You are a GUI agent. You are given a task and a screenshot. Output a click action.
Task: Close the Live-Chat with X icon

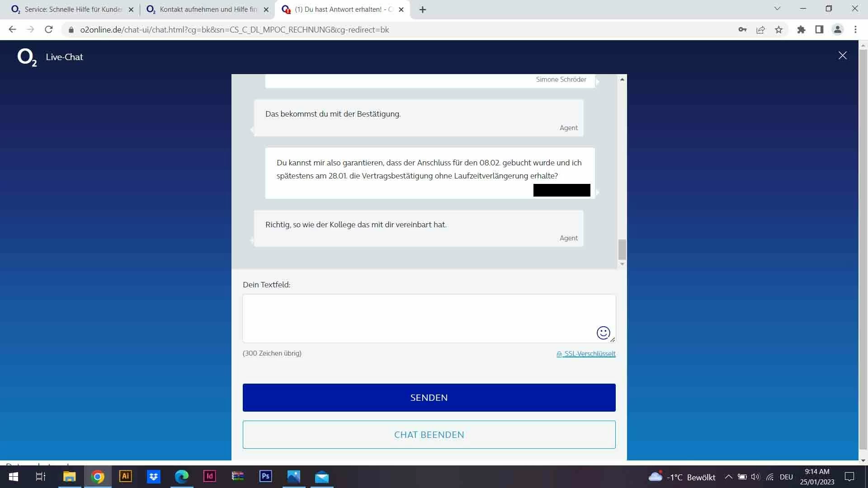coord(842,56)
